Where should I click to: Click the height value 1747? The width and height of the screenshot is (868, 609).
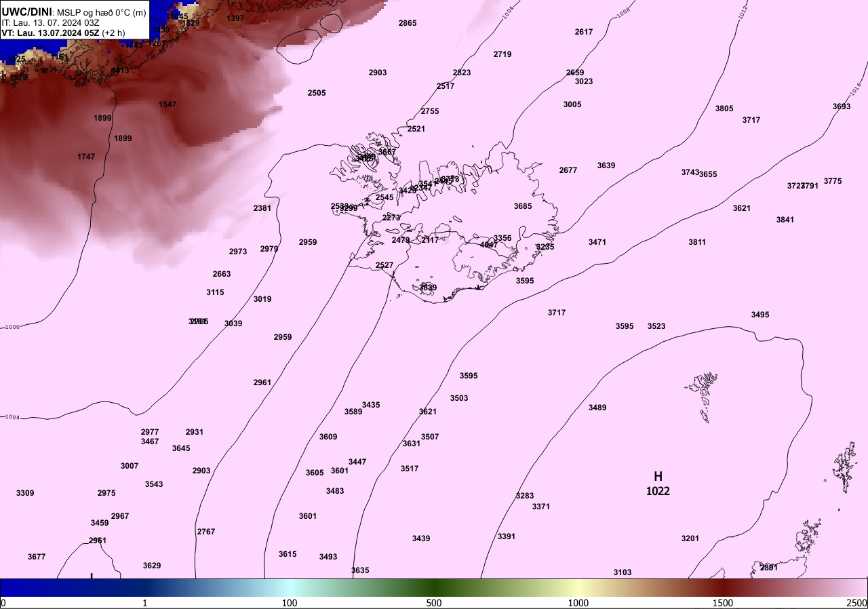(x=86, y=157)
